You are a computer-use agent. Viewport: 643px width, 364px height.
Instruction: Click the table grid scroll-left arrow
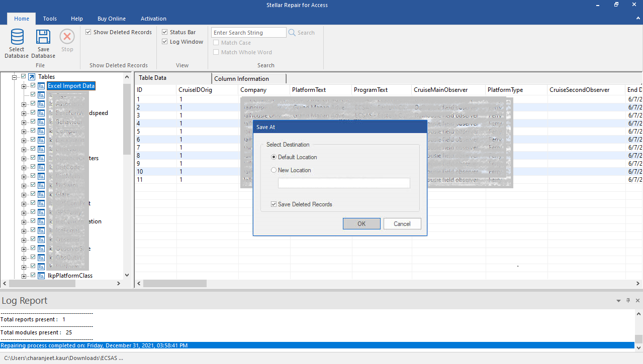coord(139,284)
